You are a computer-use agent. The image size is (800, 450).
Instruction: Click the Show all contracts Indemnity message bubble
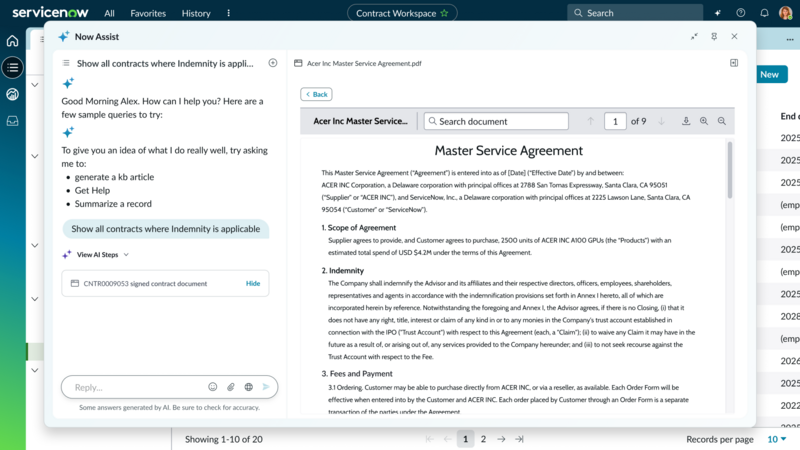[x=165, y=229]
